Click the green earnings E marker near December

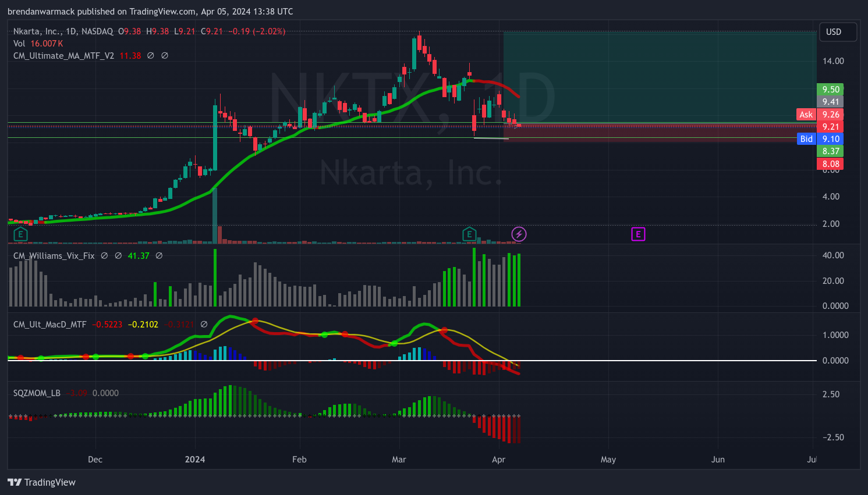point(20,234)
